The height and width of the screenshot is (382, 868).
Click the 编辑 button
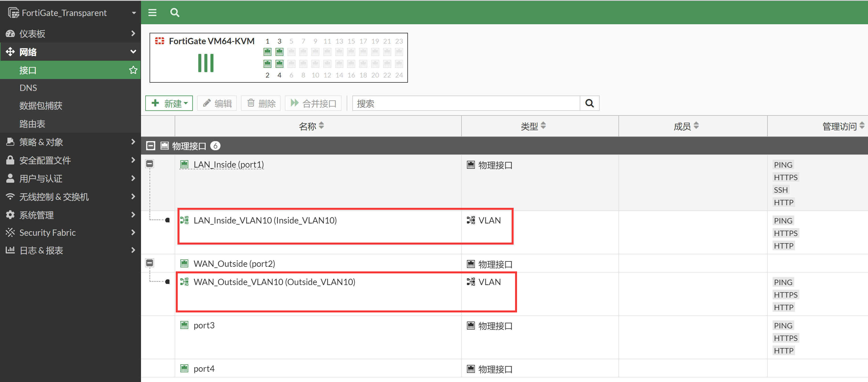click(217, 103)
